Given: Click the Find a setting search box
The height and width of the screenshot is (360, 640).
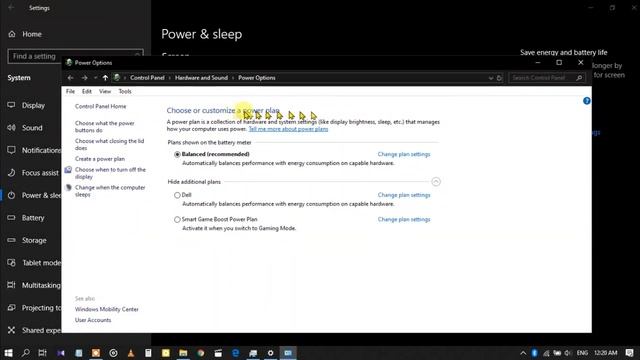Looking at the screenshot, I should pyautogui.click(x=76, y=56).
